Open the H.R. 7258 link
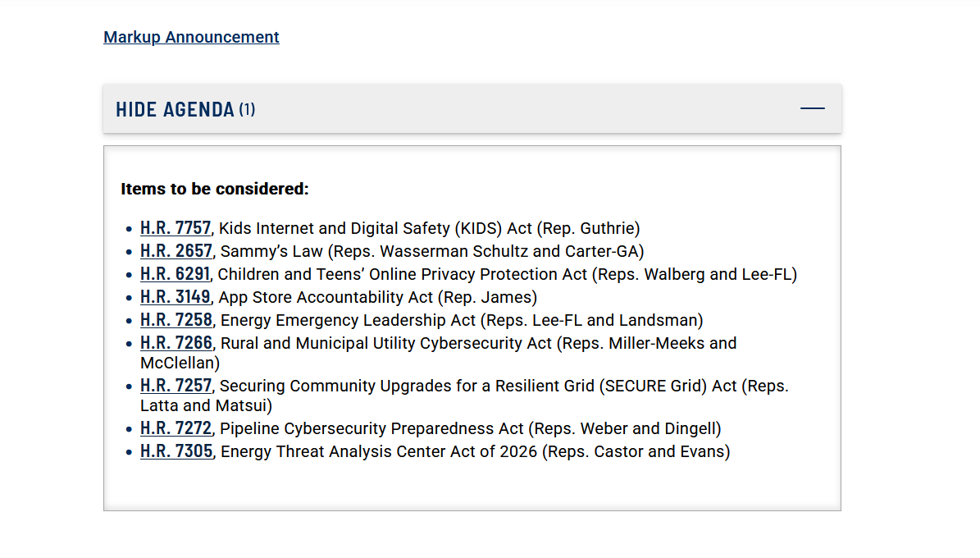The width and height of the screenshot is (980, 558). [176, 320]
